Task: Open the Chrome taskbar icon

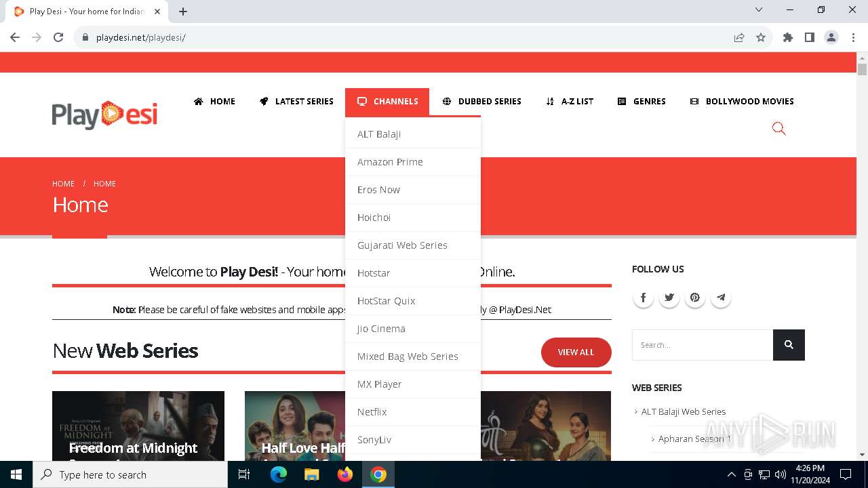Action: (378, 474)
